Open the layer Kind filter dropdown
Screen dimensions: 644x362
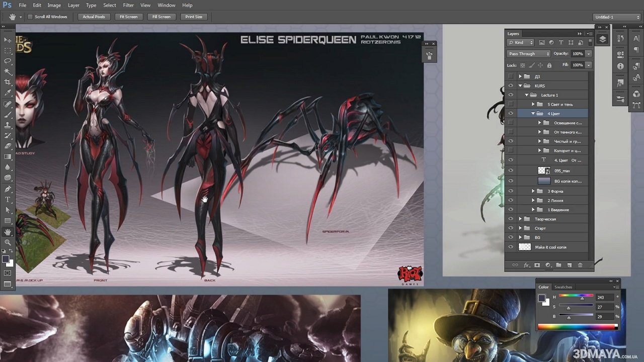[x=521, y=43]
